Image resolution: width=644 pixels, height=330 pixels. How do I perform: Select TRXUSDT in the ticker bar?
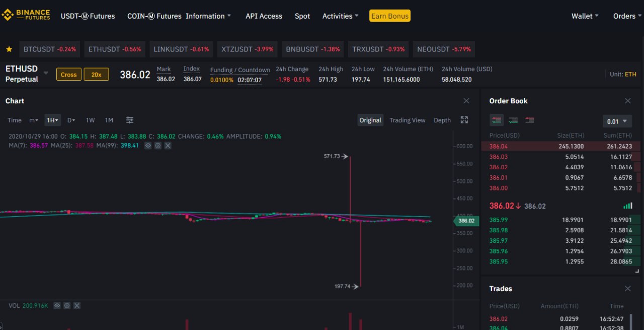[378, 49]
